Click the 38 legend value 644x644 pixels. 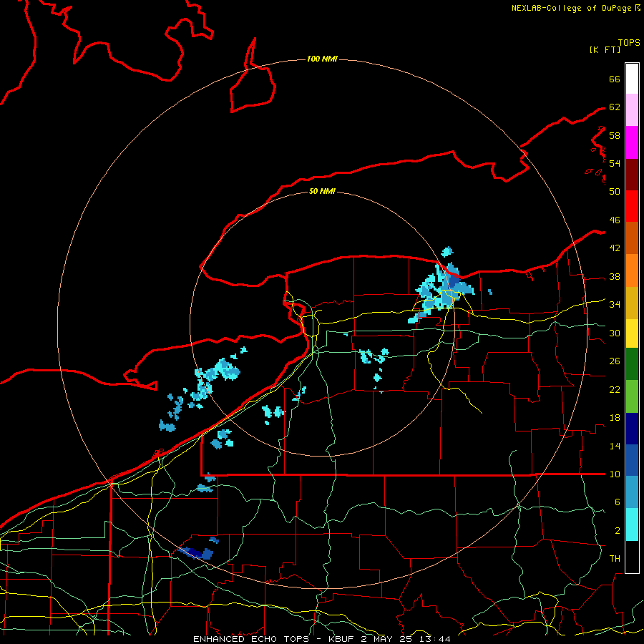tap(615, 277)
